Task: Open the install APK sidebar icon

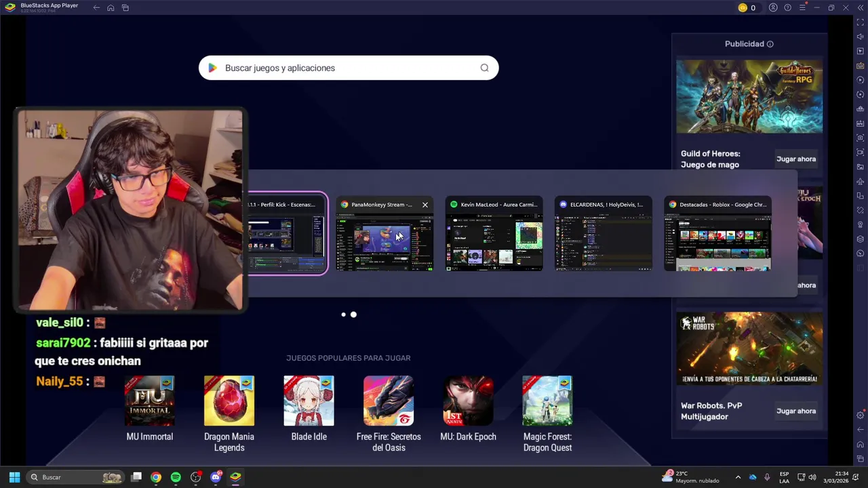Action: click(861, 123)
